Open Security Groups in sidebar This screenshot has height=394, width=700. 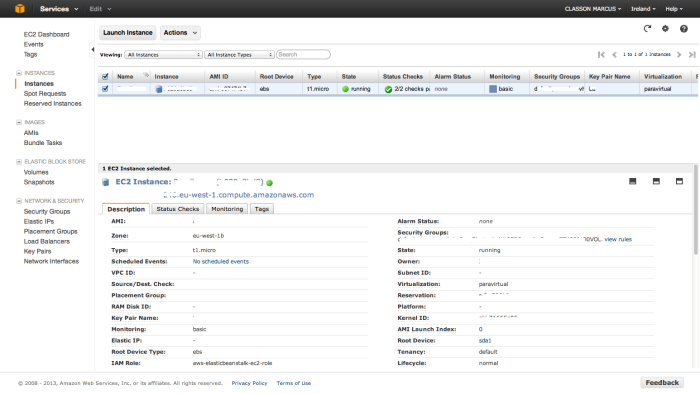[x=47, y=212]
